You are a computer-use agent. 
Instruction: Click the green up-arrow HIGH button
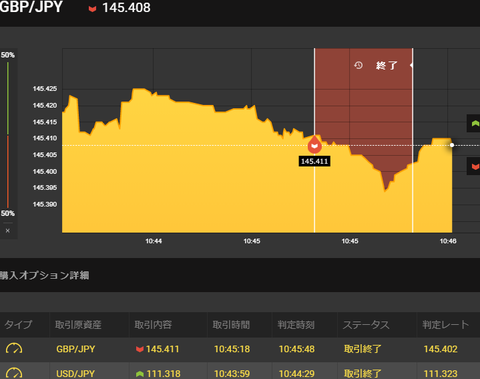474,123
